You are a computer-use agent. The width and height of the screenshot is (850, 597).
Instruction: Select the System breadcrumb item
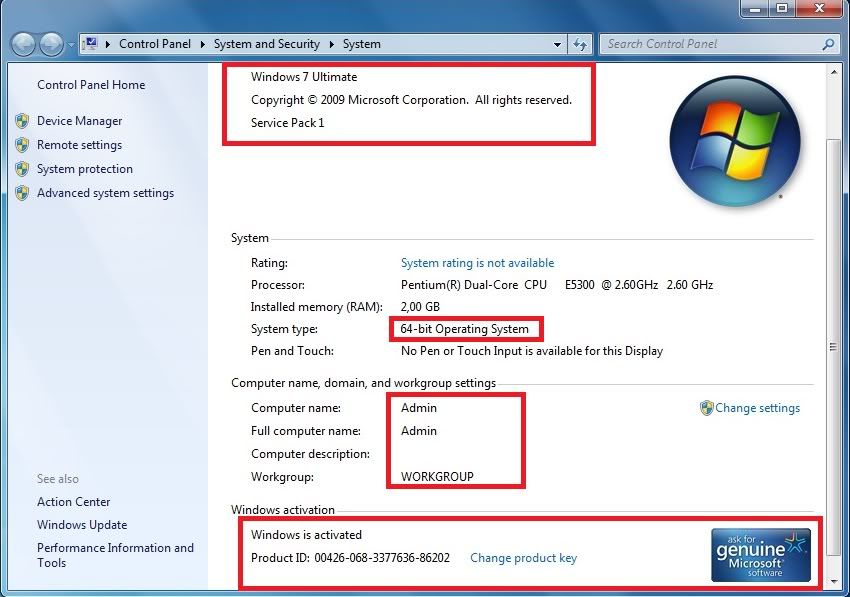coord(362,44)
